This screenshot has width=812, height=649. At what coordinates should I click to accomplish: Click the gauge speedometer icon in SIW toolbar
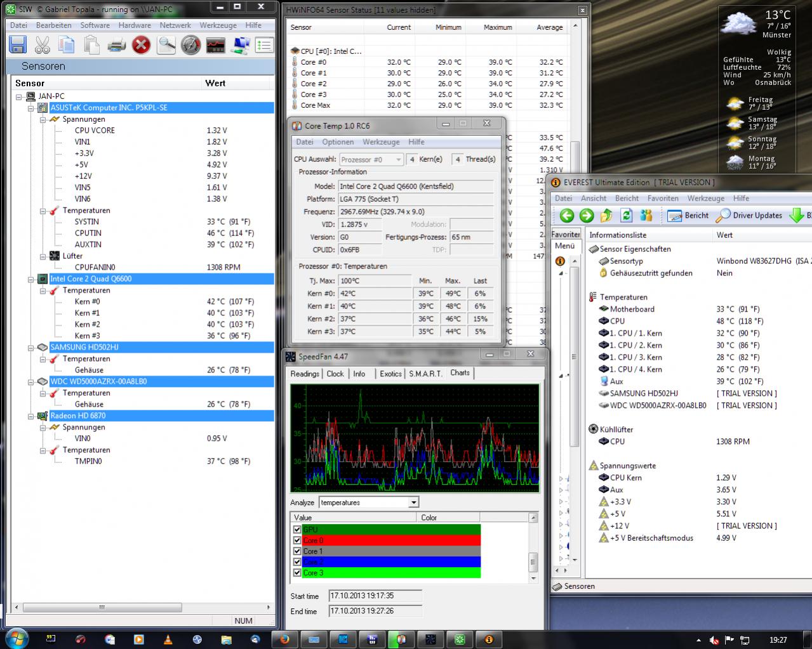pyautogui.click(x=191, y=45)
